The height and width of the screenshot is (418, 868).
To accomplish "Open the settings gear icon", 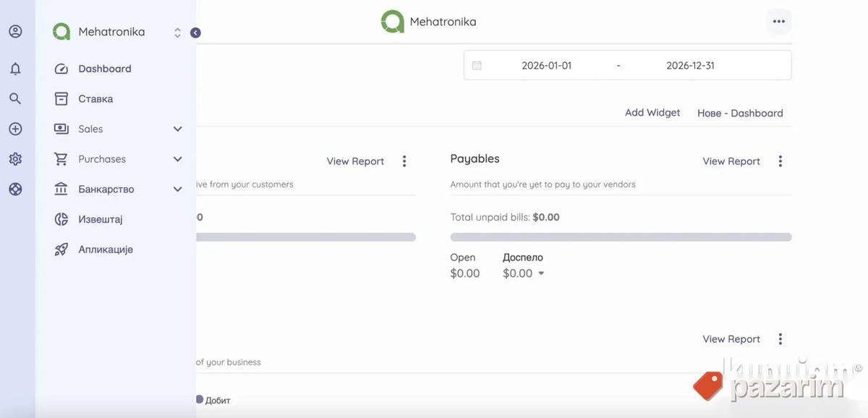I will 15,159.
